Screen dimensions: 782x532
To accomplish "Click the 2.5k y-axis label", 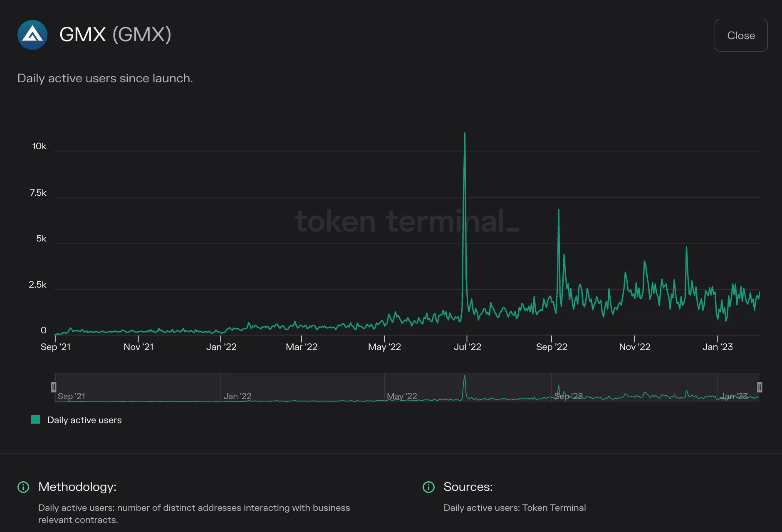I will (x=37, y=284).
